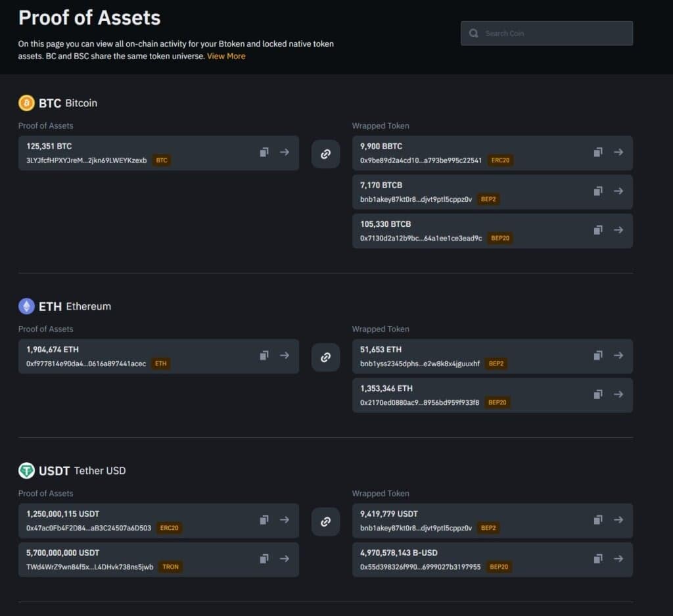Viewport: 673px width, 616px height.
Task: Open the 7,170 BTCB arrow link
Action: (x=618, y=191)
